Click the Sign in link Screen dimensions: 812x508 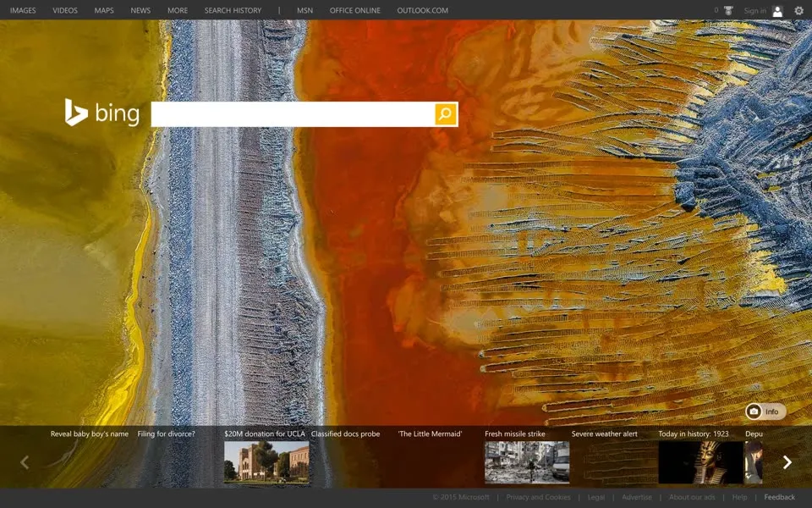click(754, 11)
